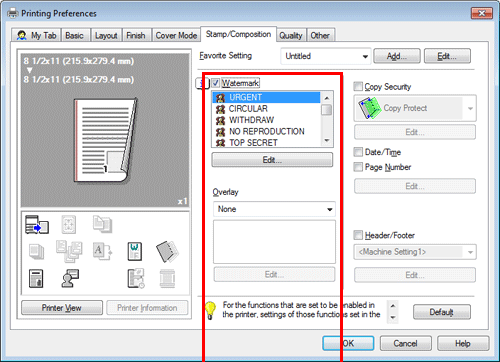The image size is (500, 362).
Task: Click the greyed letter A page icon
Action: (102, 251)
